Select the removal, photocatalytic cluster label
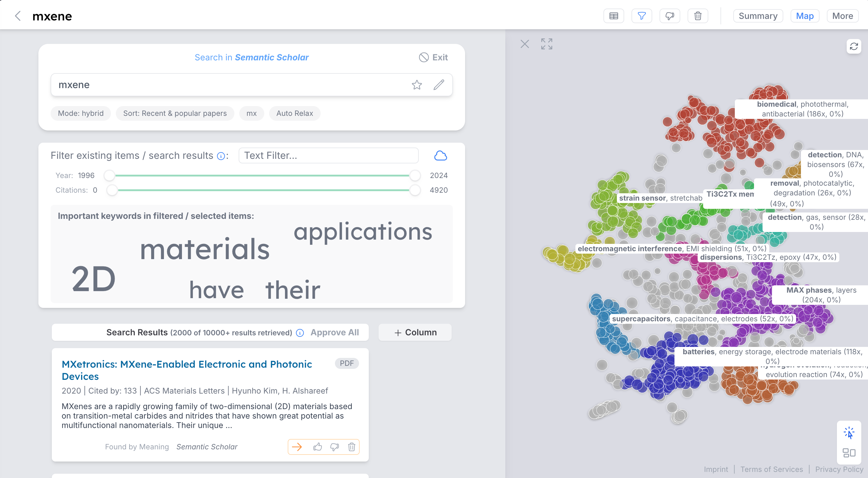This screenshot has height=478, width=868. 812,188
